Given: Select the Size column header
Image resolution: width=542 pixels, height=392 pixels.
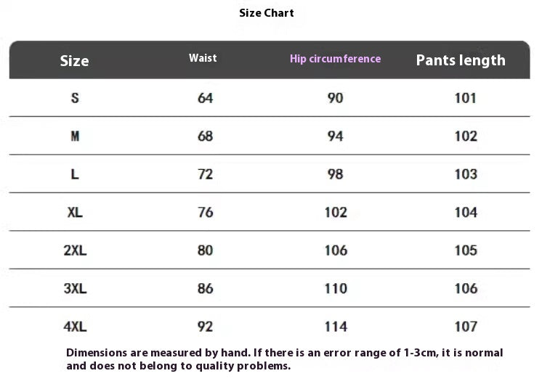Looking at the screenshot, I should [75, 61].
